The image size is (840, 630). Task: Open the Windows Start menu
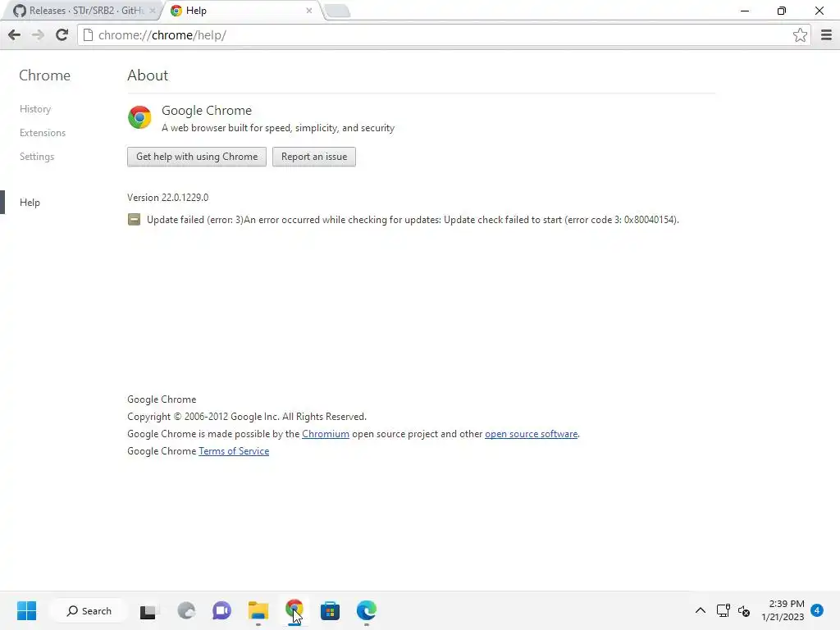[x=26, y=610]
